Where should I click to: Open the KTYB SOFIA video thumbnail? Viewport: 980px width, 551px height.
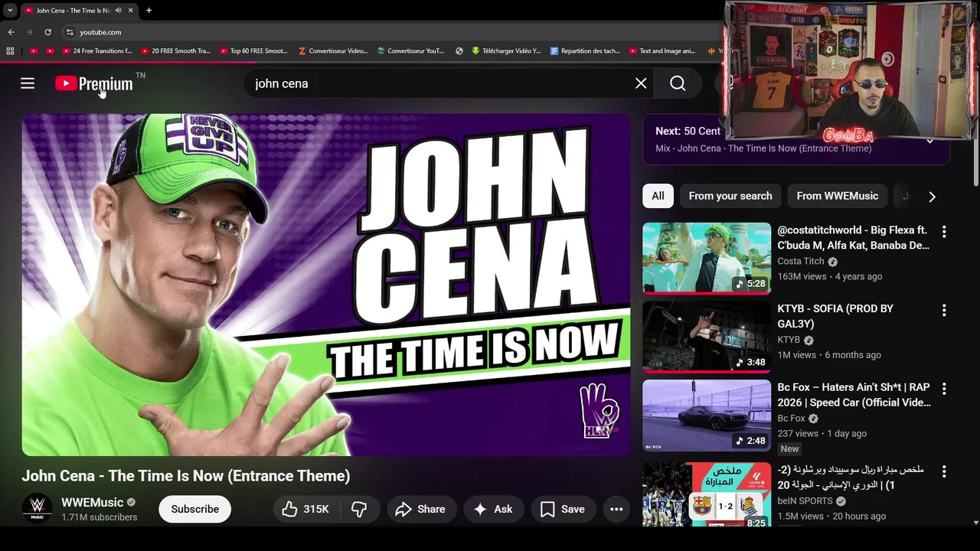pos(707,337)
